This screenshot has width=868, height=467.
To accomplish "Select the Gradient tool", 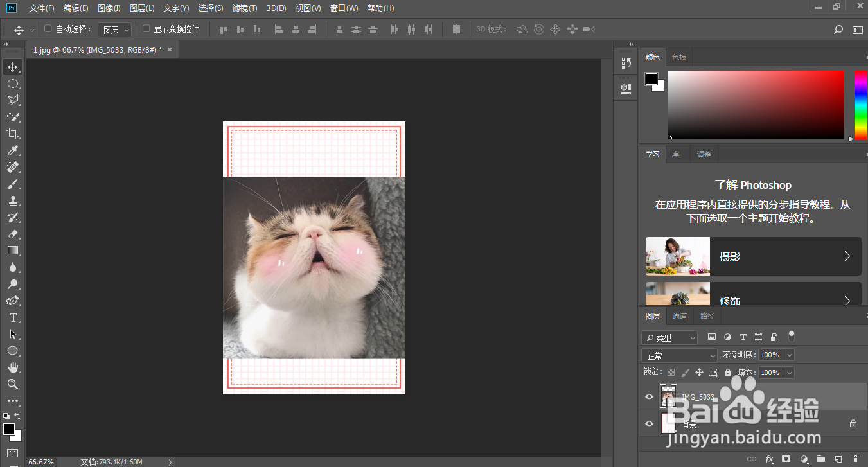I will point(12,251).
